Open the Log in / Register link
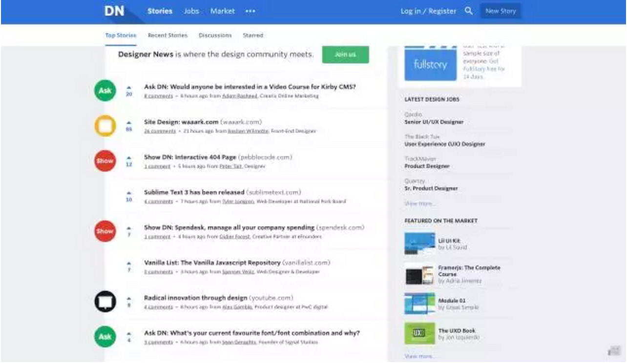Screen dimensions: 627x364 pos(429,11)
